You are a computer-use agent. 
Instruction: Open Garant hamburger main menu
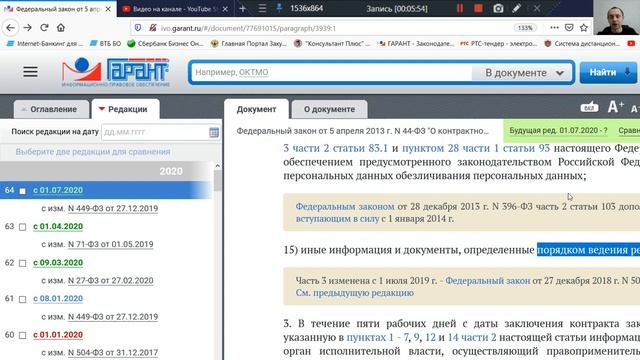(x=30, y=72)
